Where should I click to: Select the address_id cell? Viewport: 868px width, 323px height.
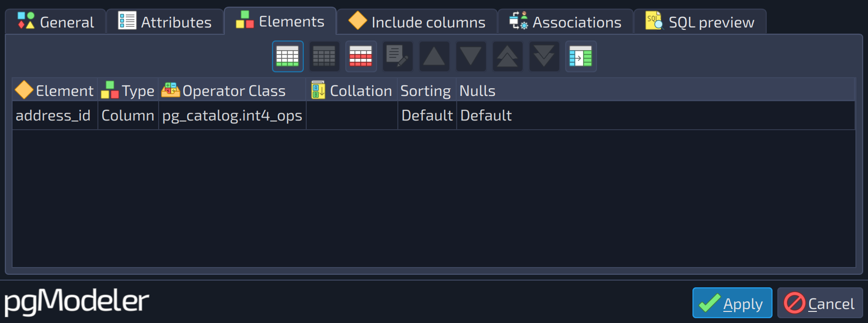tap(55, 116)
